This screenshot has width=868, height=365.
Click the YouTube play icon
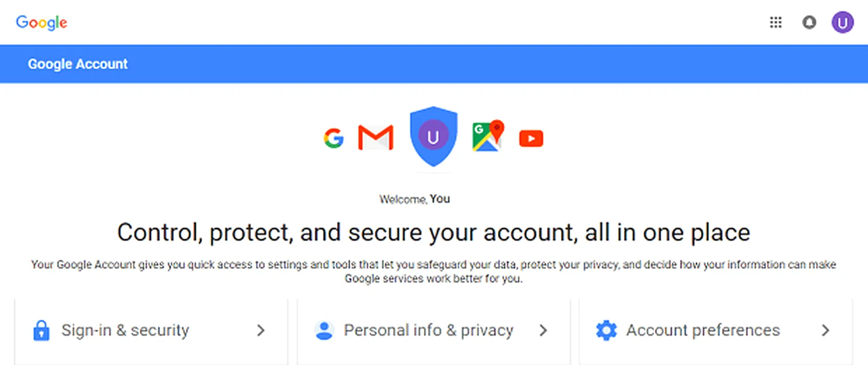531,139
